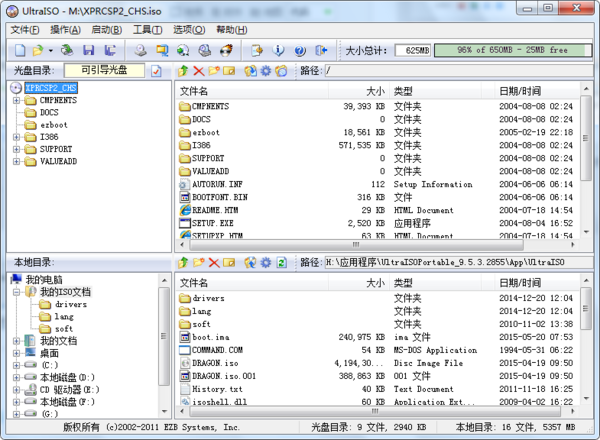Select the ezboot folder in tree
The image size is (600, 440).
tap(54, 125)
